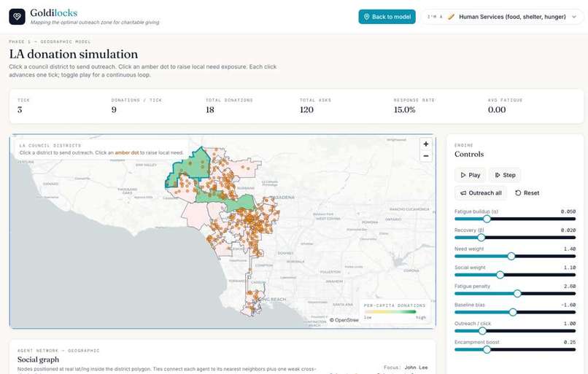This screenshot has width=588, height=374.
Task: Click the map zoom out minus button
Action: tap(425, 156)
